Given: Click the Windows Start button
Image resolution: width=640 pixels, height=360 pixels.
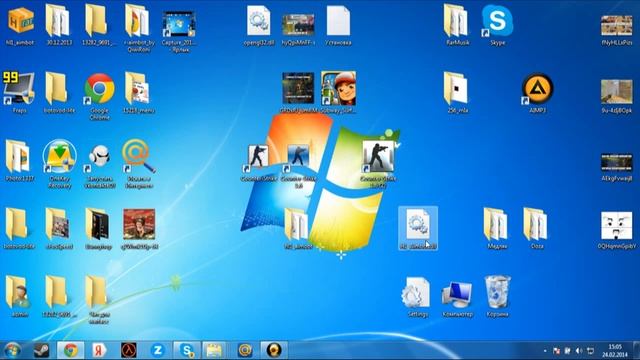Looking at the screenshot, I should (x=12, y=351).
